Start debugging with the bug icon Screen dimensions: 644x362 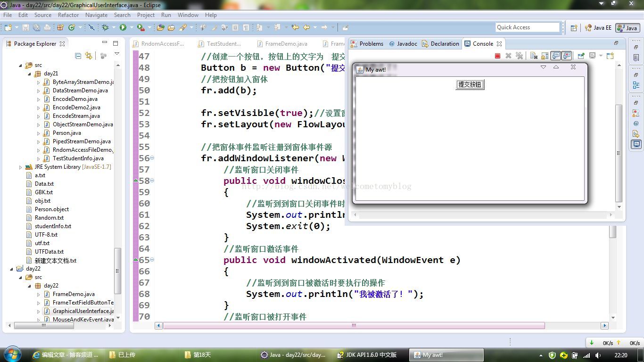[105, 27]
